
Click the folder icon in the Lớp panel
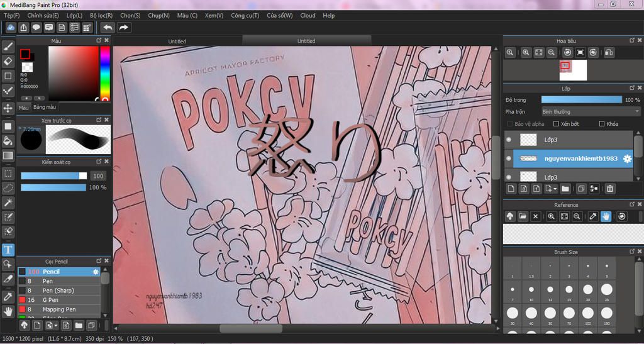pyautogui.click(x=565, y=189)
